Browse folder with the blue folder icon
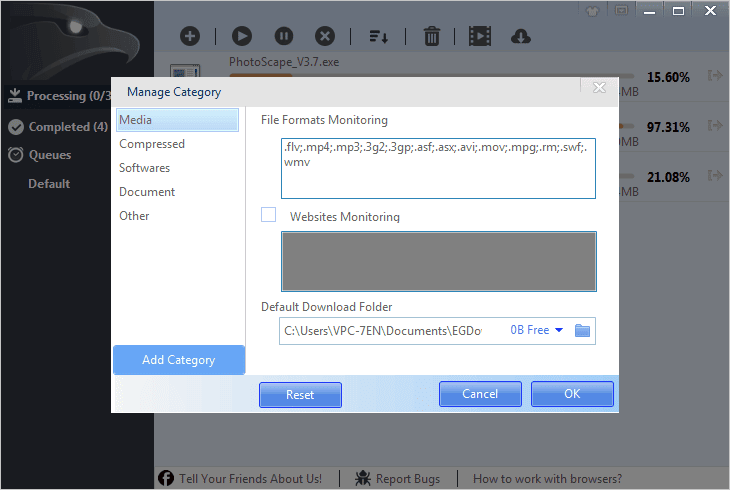Viewport: 730px width, 490px height. [x=582, y=330]
